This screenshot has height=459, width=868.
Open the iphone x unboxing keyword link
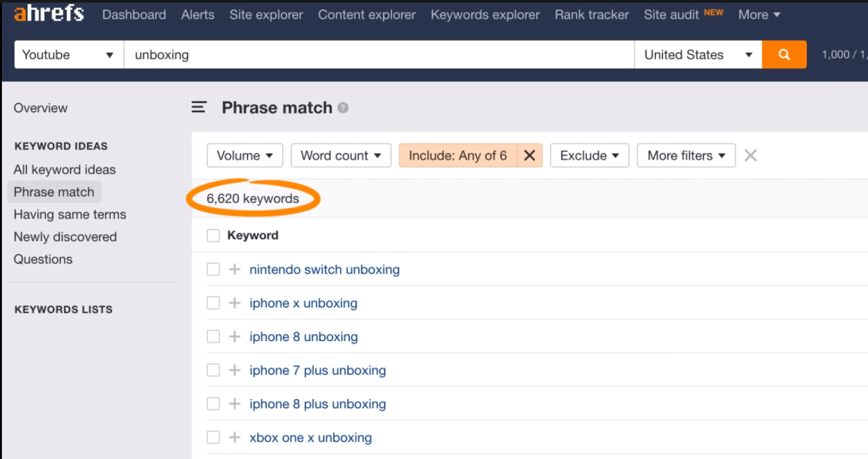[303, 303]
